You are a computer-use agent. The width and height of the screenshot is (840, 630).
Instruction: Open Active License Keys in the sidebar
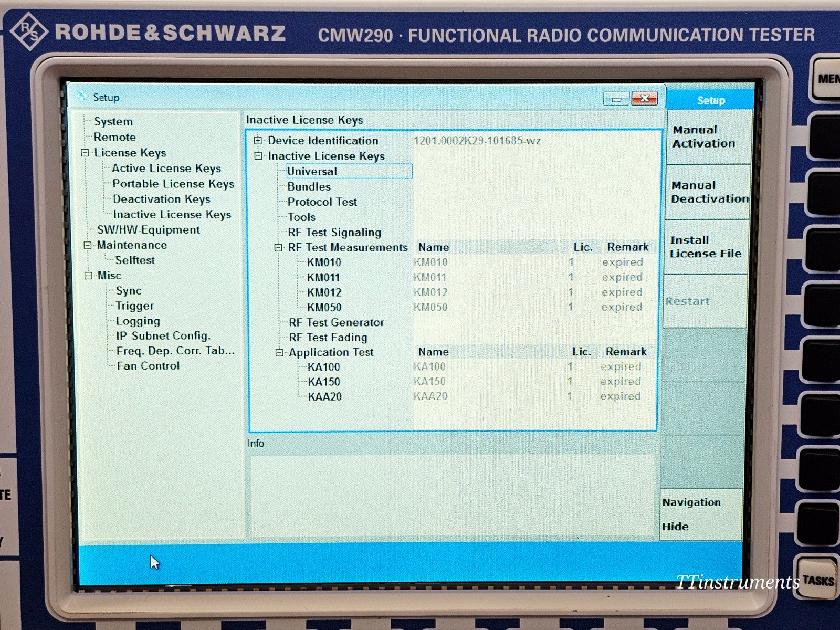pos(166,169)
